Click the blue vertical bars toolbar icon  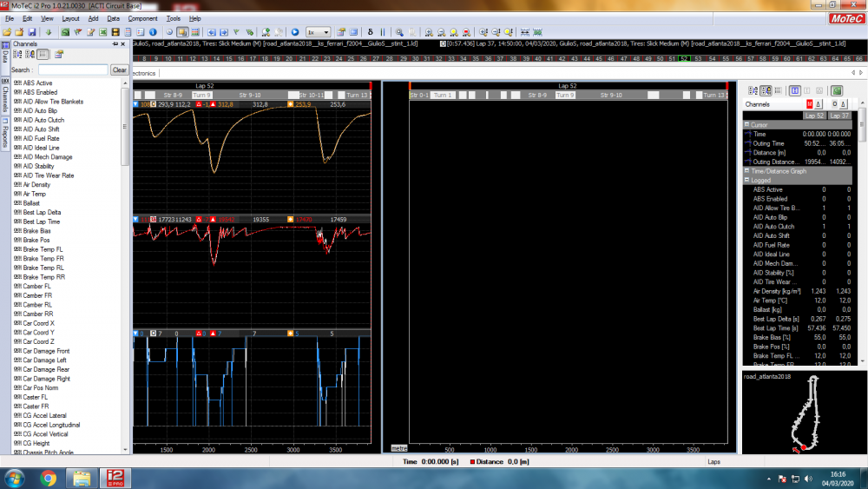click(383, 32)
